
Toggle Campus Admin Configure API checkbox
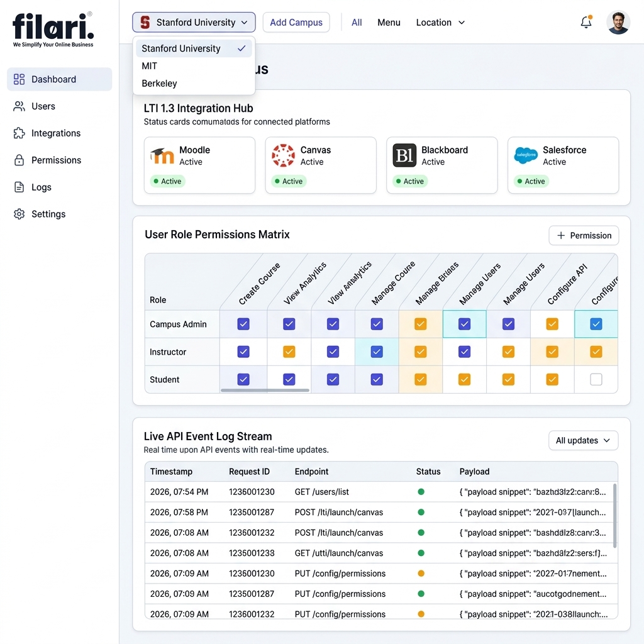click(552, 324)
